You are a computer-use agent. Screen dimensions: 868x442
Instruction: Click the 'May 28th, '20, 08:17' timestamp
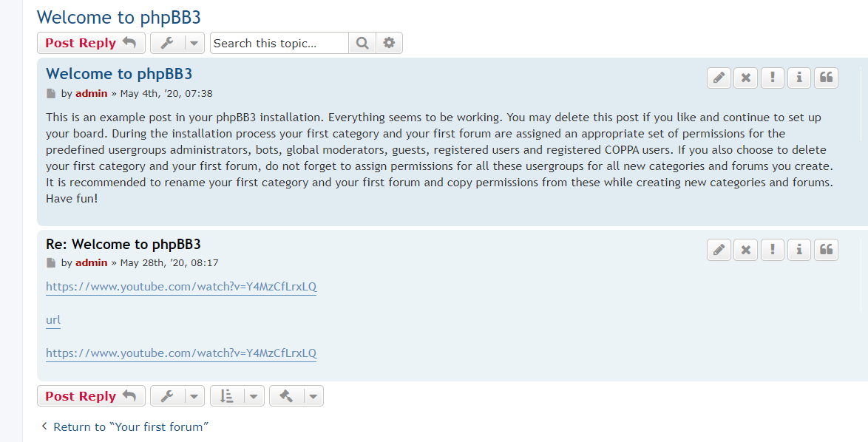click(169, 263)
